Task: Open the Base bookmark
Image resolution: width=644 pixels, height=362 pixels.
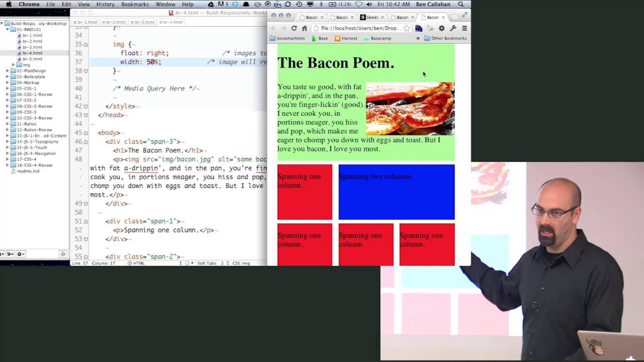Action: click(320, 38)
